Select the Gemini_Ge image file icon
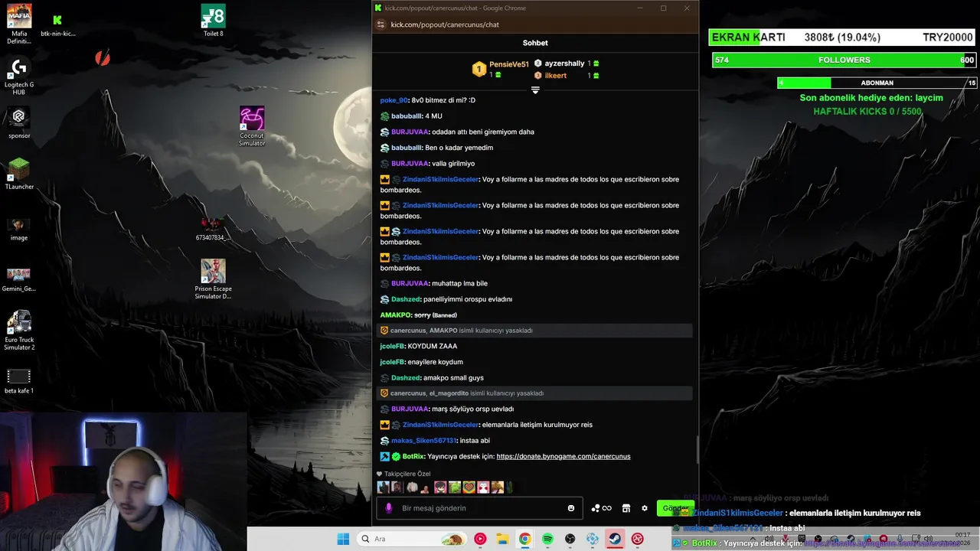980x551 pixels. coord(19,279)
